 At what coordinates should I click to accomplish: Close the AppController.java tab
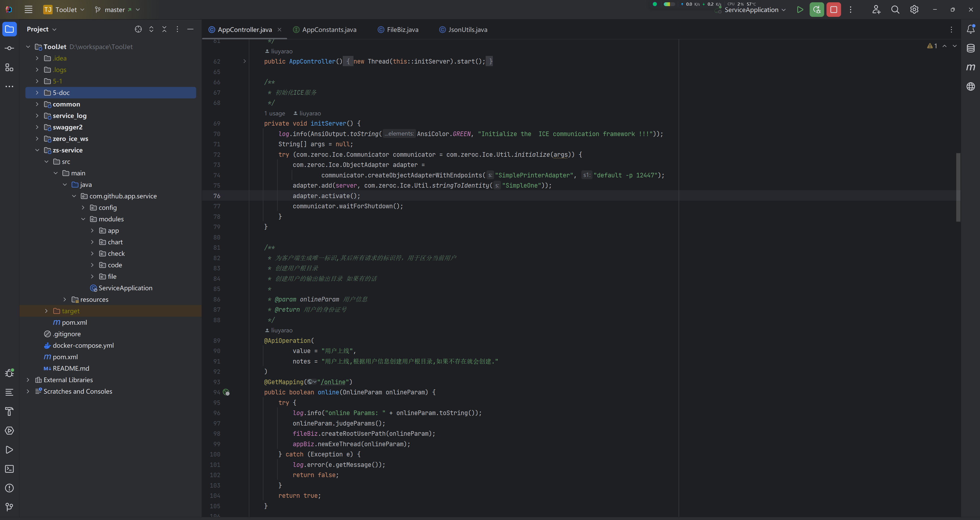280,30
